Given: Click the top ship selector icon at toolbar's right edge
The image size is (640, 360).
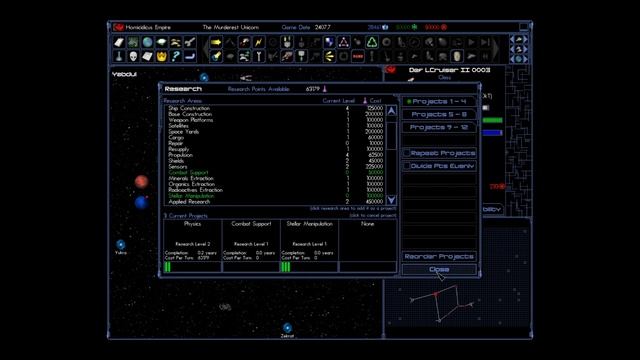Looking at the screenshot, I should tap(519, 40).
